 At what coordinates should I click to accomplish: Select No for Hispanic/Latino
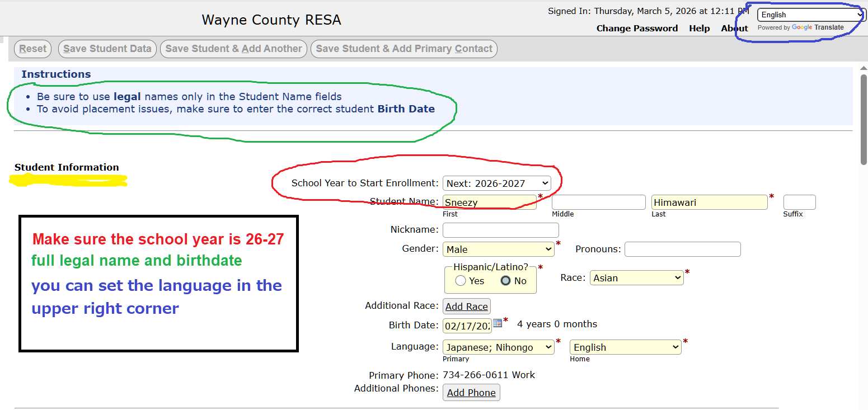click(x=505, y=281)
